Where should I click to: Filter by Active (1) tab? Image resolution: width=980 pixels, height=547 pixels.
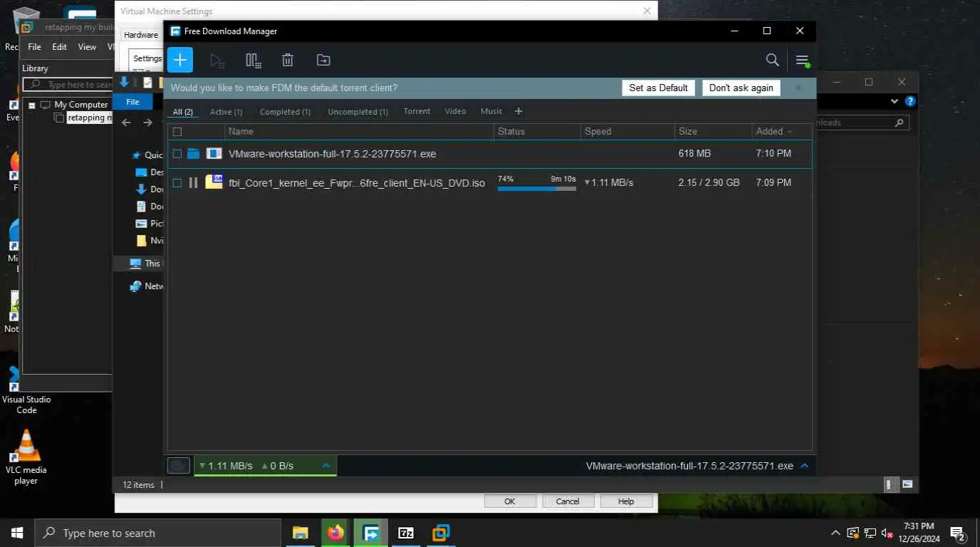(x=226, y=112)
